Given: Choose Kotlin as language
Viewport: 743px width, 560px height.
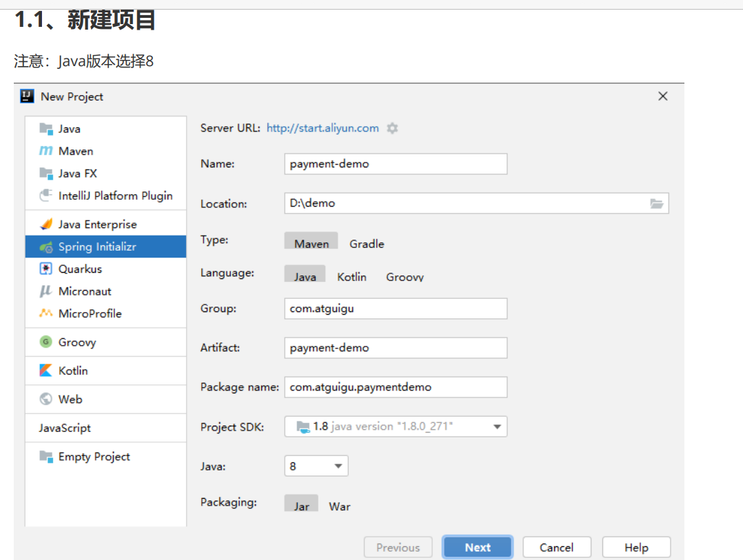Looking at the screenshot, I should pos(352,277).
